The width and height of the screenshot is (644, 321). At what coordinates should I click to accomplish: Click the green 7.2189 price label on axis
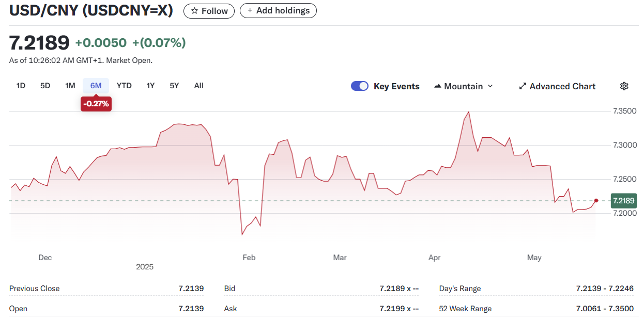pos(624,201)
